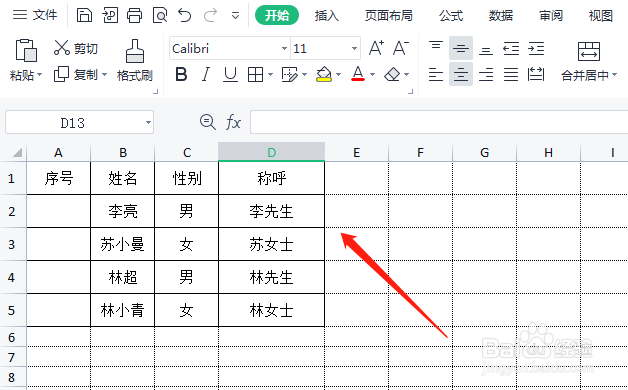Switch to the 数据 tab

[x=501, y=16]
